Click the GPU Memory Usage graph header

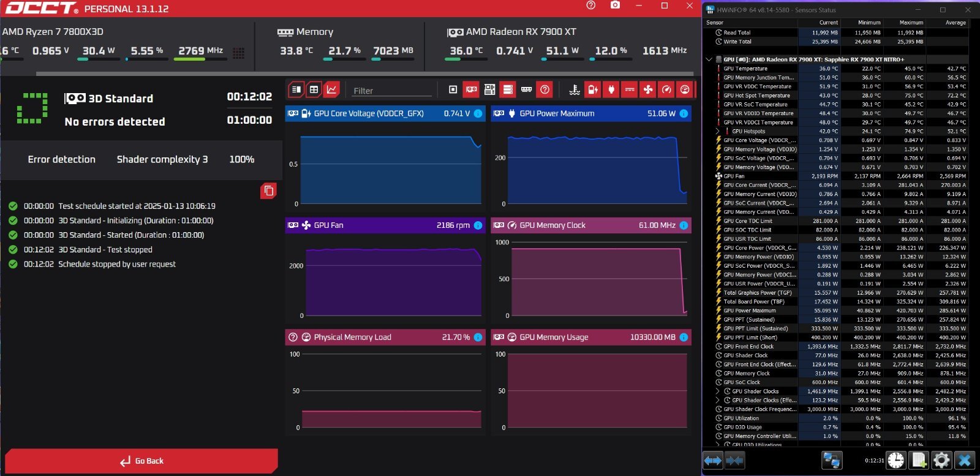pos(591,337)
